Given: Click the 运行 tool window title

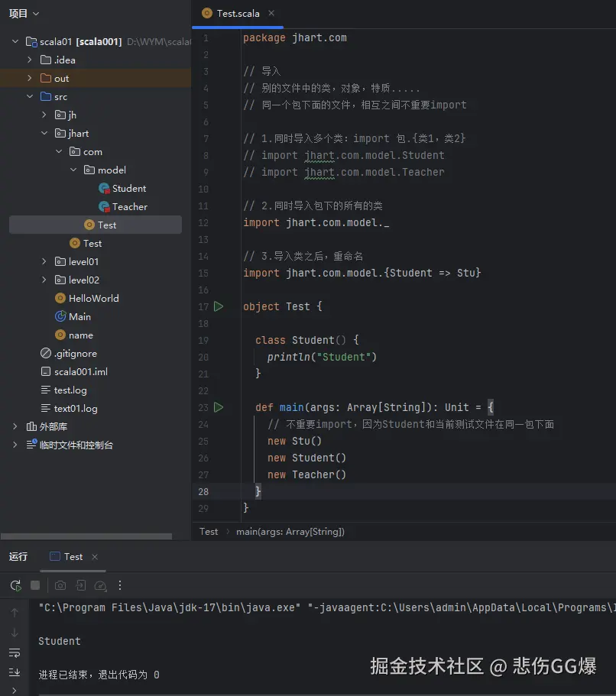Looking at the screenshot, I should click(18, 557).
